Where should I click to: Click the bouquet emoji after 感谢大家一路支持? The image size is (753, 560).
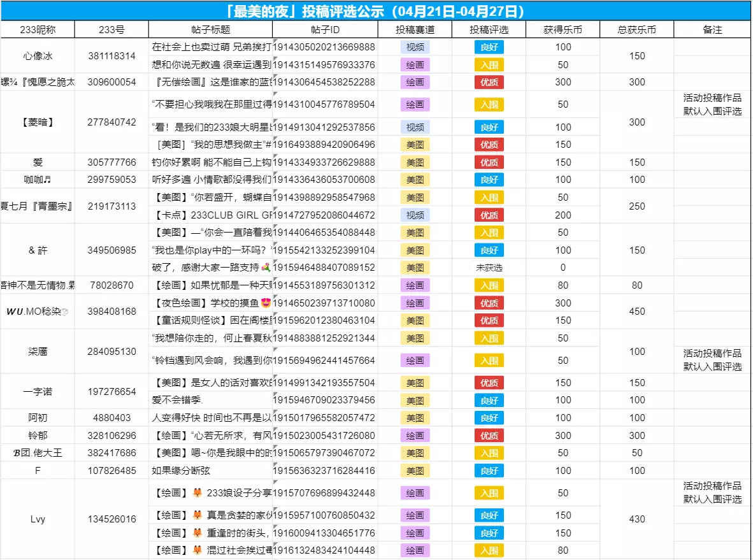pos(266,268)
